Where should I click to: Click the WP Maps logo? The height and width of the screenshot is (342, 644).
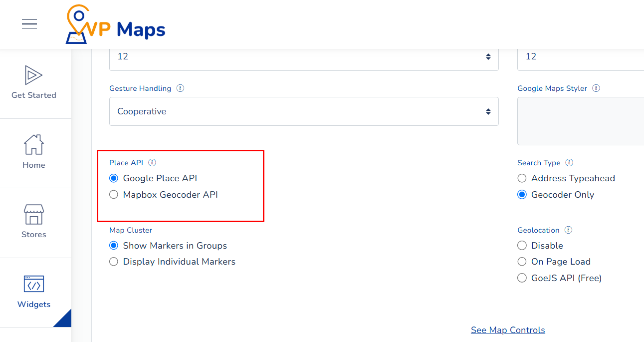[115, 24]
